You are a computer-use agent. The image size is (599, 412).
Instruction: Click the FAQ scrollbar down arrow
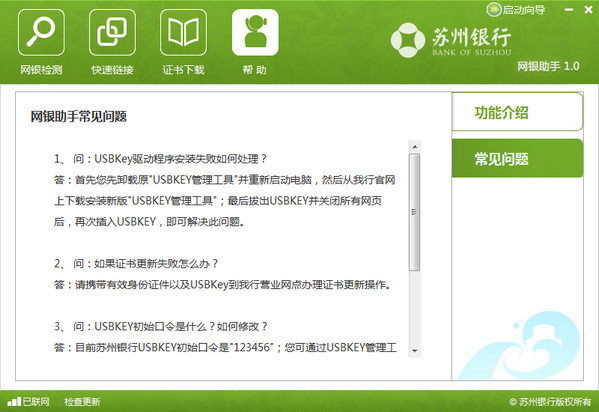click(414, 350)
